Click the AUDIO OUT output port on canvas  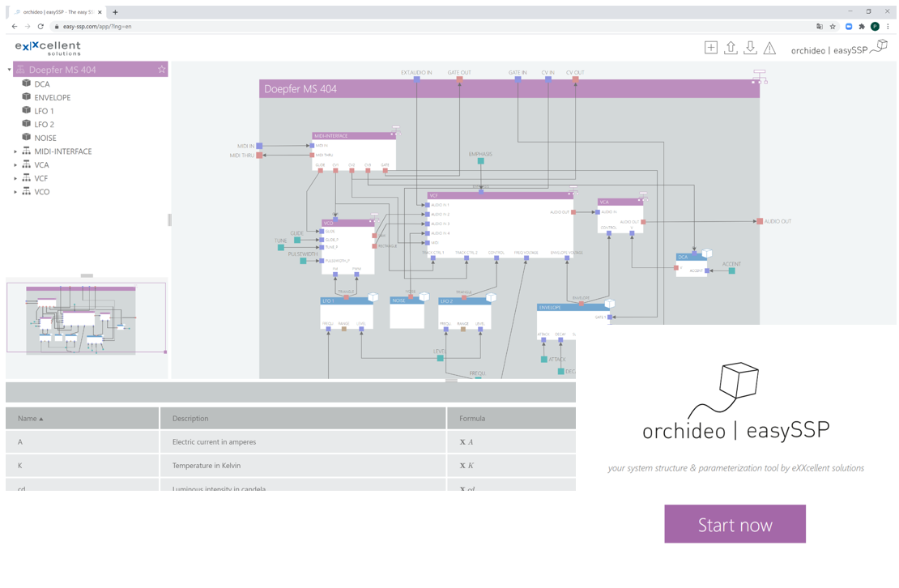pyautogui.click(x=760, y=221)
